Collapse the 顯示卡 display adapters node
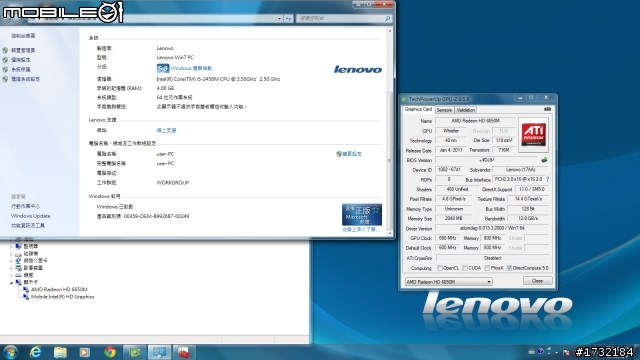 11,282
